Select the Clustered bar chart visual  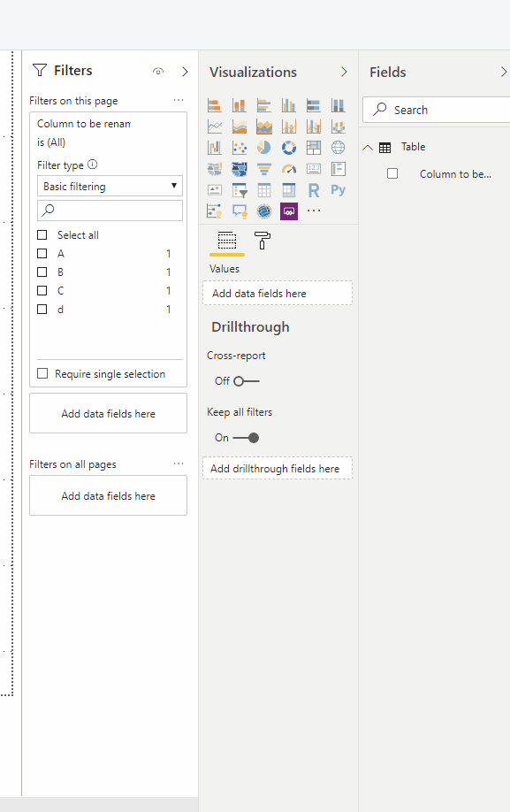click(264, 105)
